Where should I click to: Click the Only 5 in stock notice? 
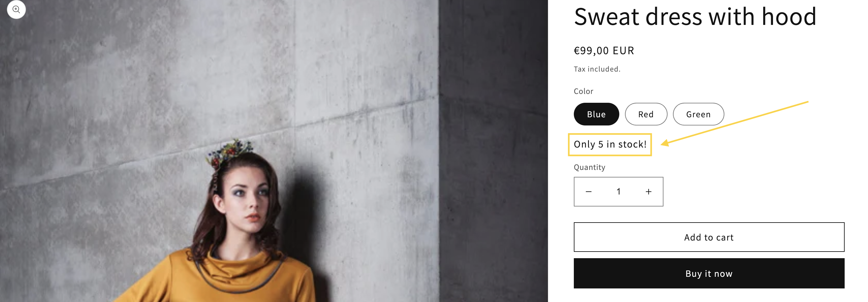[x=610, y=144]
